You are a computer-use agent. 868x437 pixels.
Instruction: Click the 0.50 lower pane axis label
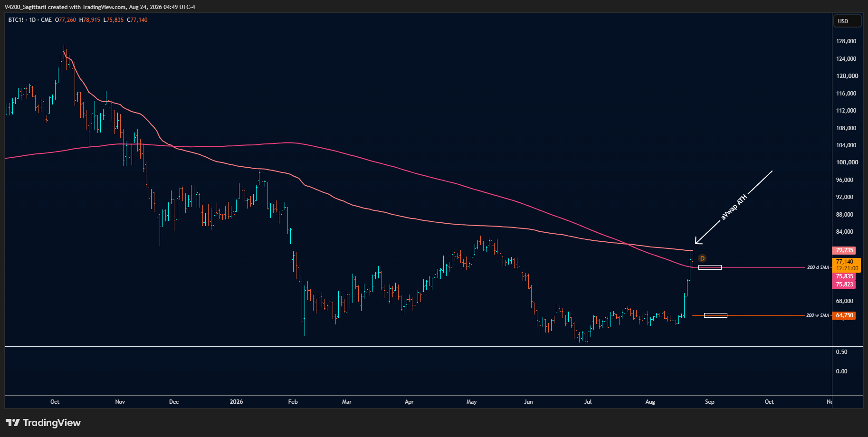pyautogui.click(x=841, y=352)
